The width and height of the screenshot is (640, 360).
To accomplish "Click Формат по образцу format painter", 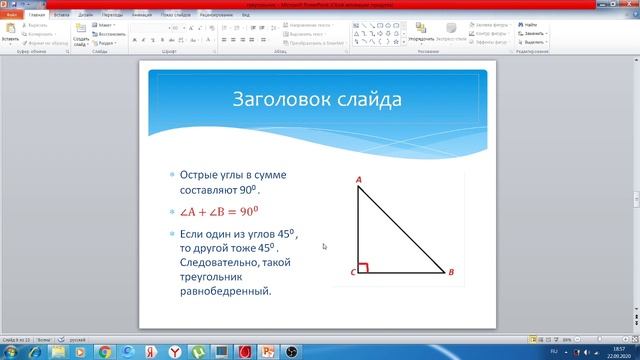I will coord(45,43).
